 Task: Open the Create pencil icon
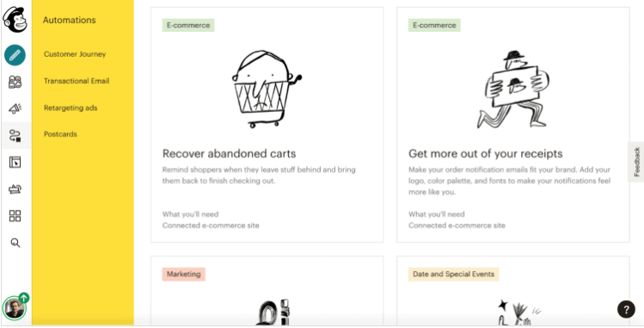[x=15, y=55]
